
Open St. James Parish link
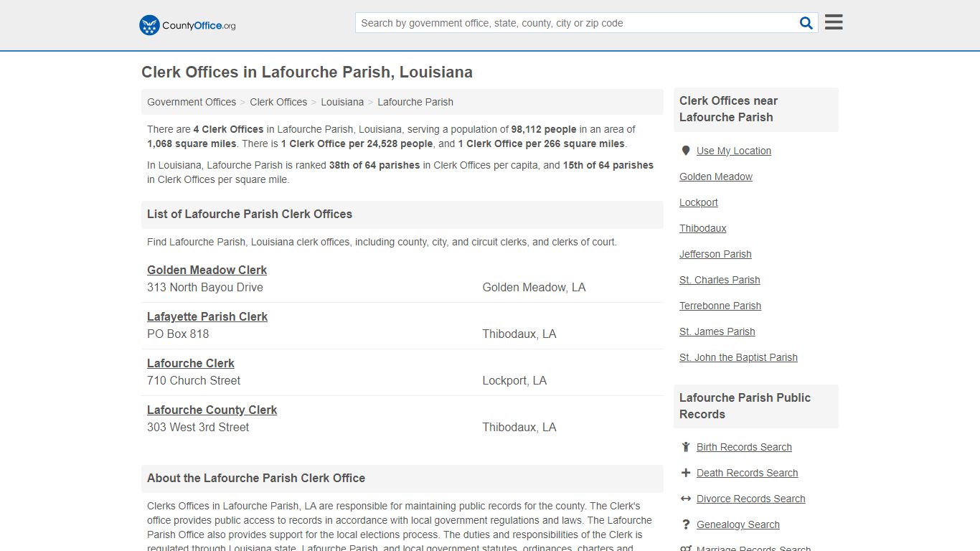[x=717, y=331]
